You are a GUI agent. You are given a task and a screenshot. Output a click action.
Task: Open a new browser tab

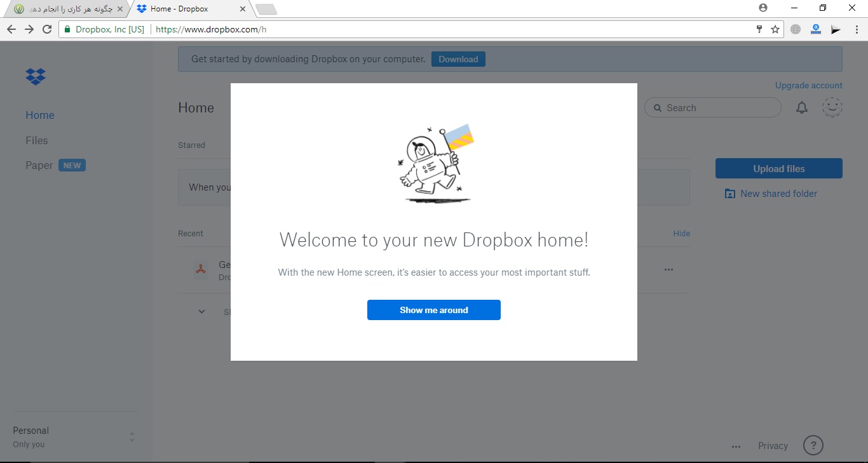tap(266, 9)
